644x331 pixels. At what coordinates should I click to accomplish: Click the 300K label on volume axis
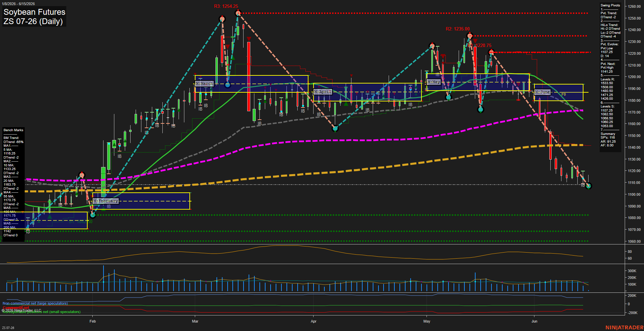(632, 271)
